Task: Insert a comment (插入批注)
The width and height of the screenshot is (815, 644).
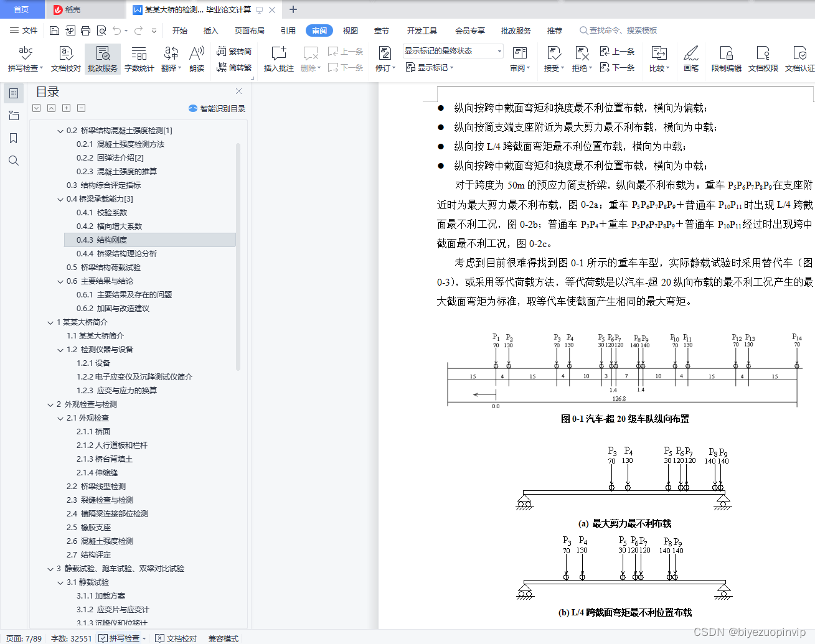Action: 278,59
